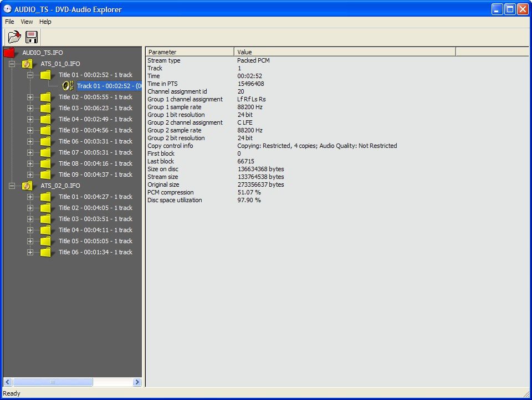Click the tree panel's scroll right arrow

coord(137,382)
